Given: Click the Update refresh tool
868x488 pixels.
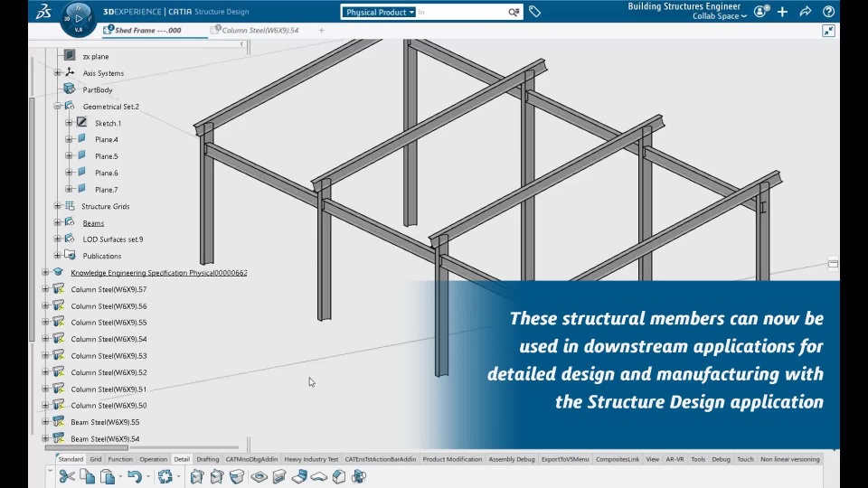Looking at the screenshot, I should pos(165,476).
